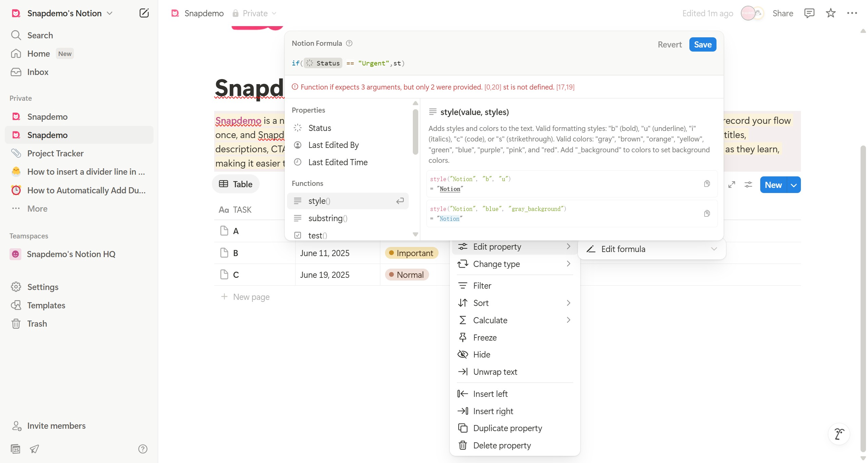Save the formula
Screen dimensions: 868x463
703,44
